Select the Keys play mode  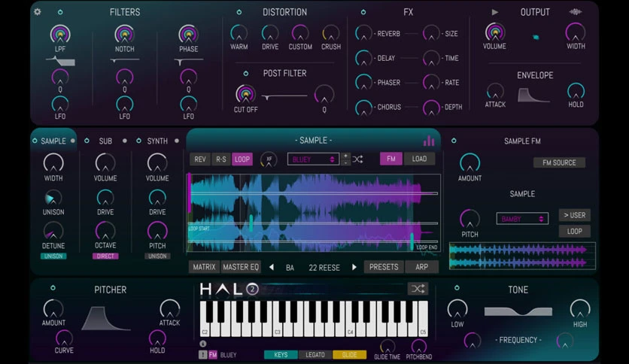click(281, 355)
